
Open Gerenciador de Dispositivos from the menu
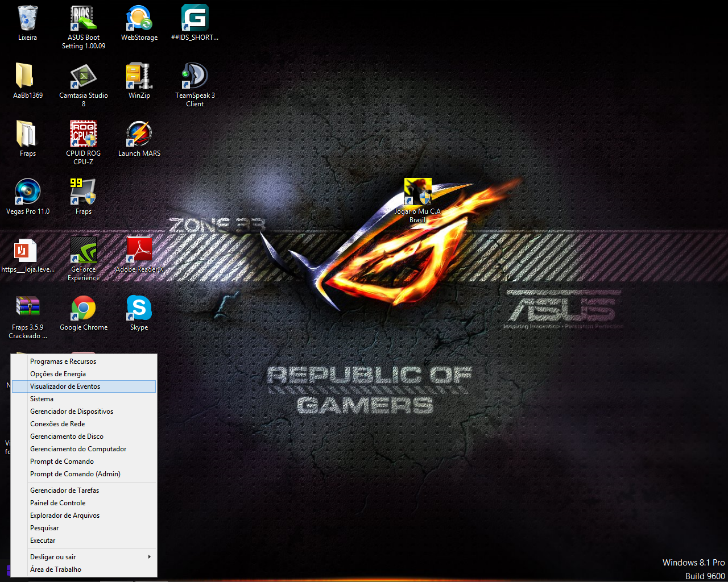[x=72, y=411]
